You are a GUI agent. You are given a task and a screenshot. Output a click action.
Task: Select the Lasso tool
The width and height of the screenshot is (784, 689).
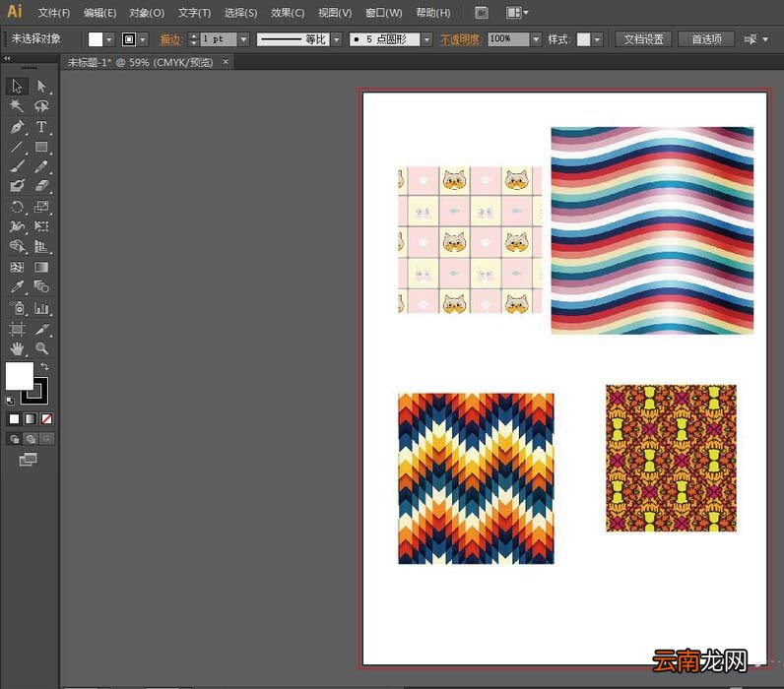(x=41, y=106)
